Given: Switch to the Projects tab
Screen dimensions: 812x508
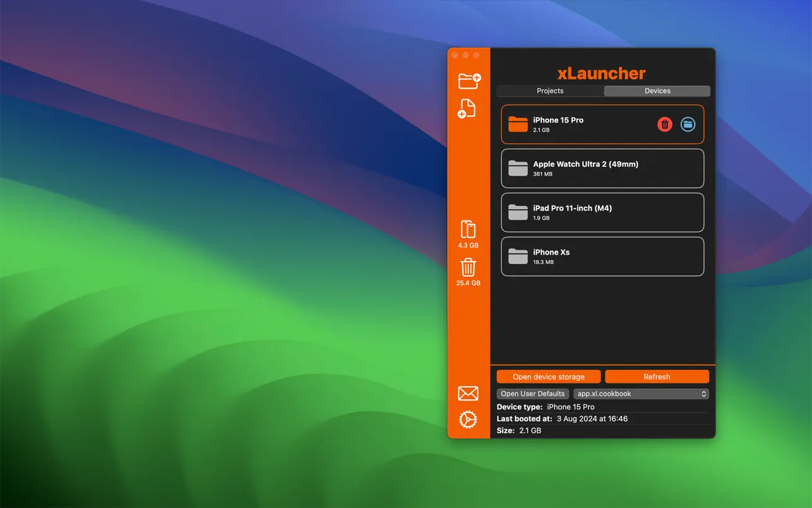Looking at the screenshot, I should 549,90.
